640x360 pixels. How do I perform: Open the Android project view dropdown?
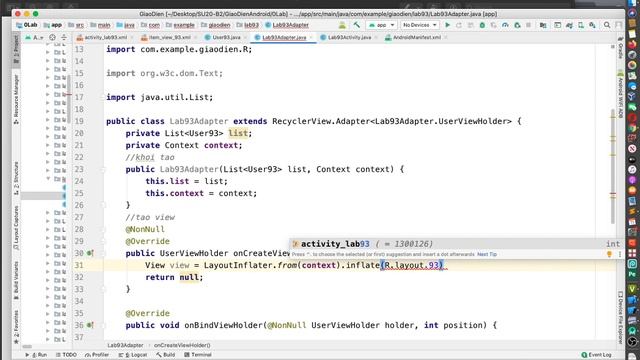34,37
